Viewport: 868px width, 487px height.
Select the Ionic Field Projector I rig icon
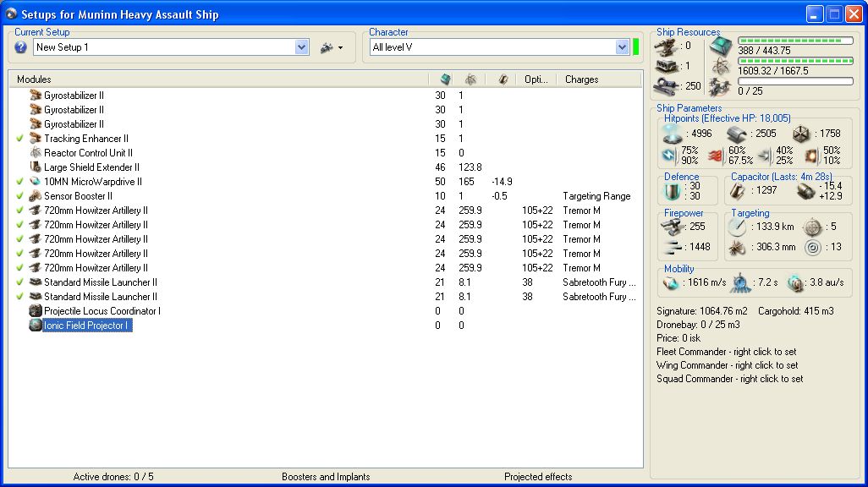pos(36,326)
